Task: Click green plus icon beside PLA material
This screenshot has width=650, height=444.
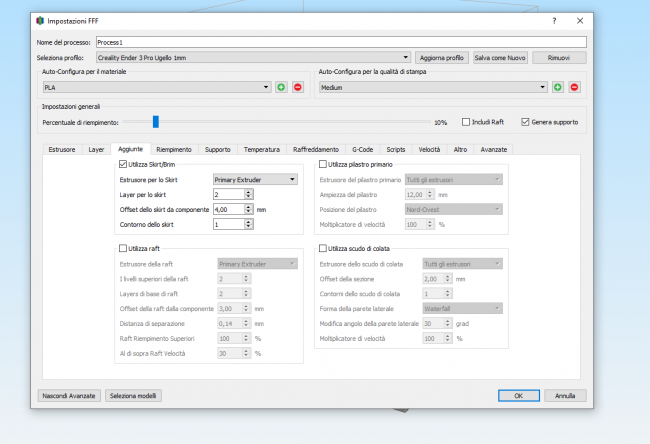Action: click(x=281, y=88)
